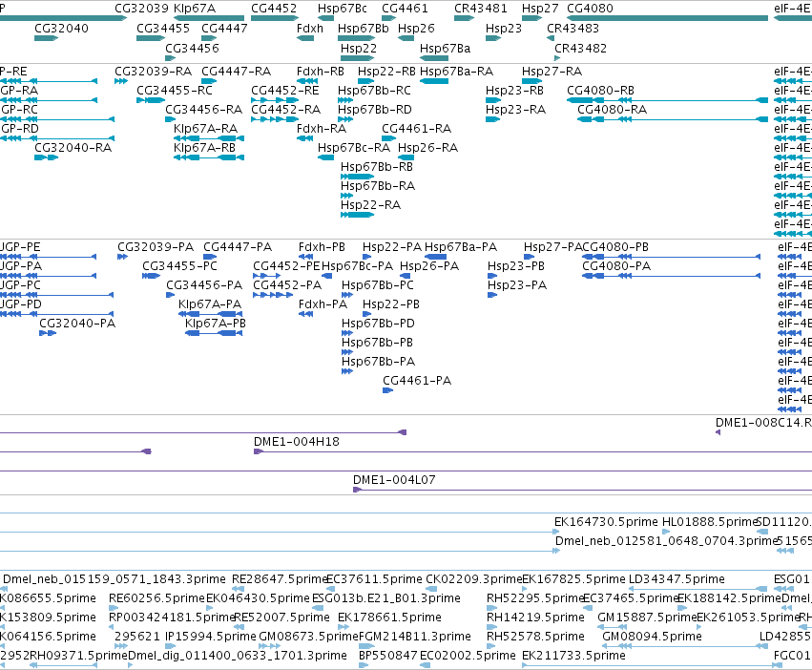Viewport: 812px width, 670px height.
Task: Select the Hsp67Ba-PA protein feature
Action: (435, 257)
